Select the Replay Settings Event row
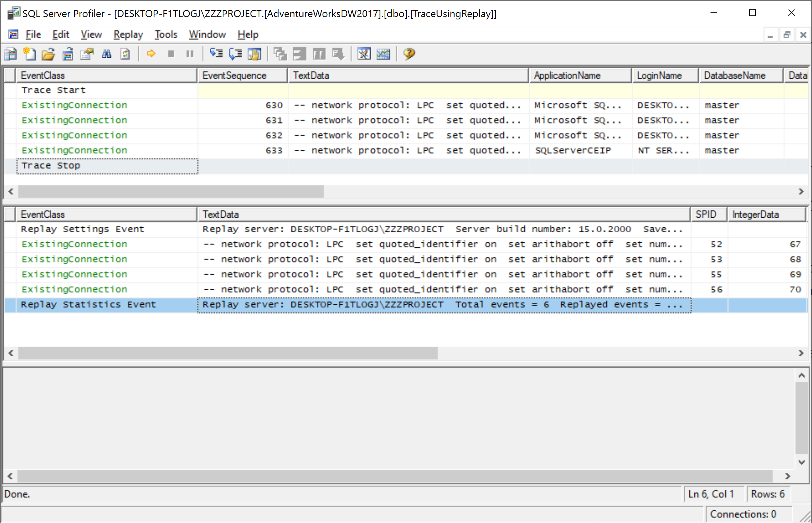Screen dimensions: 812x523 (x=82, y=229)
